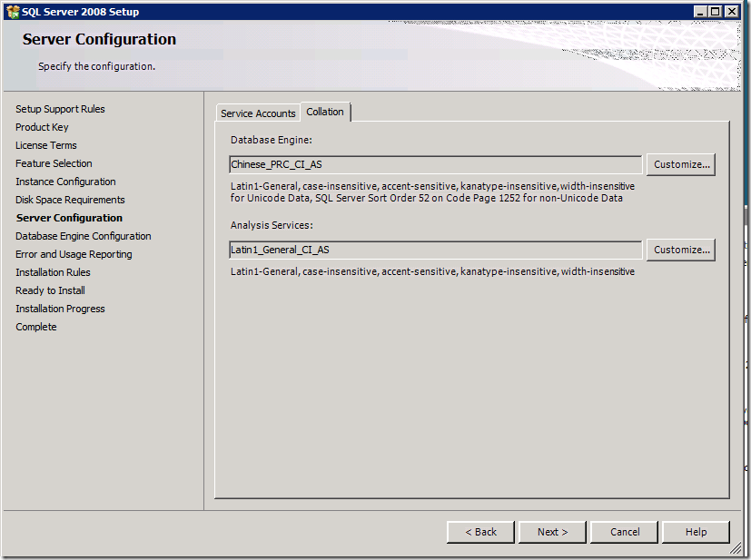Click the SQL Server Setup title bar icon
Screen dimensions: 751x560
point(13,12)
